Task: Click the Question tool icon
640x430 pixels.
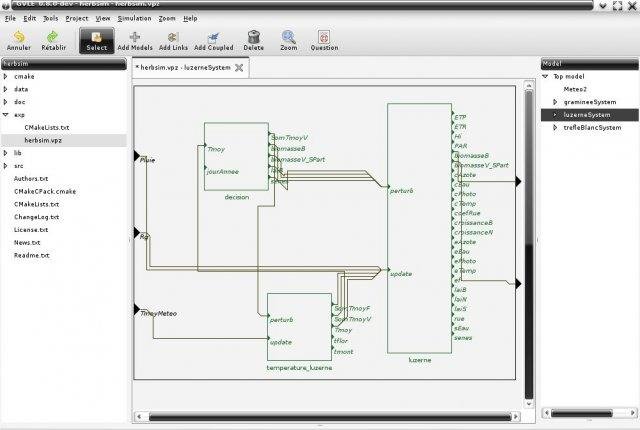Action: tap(324, 36)
